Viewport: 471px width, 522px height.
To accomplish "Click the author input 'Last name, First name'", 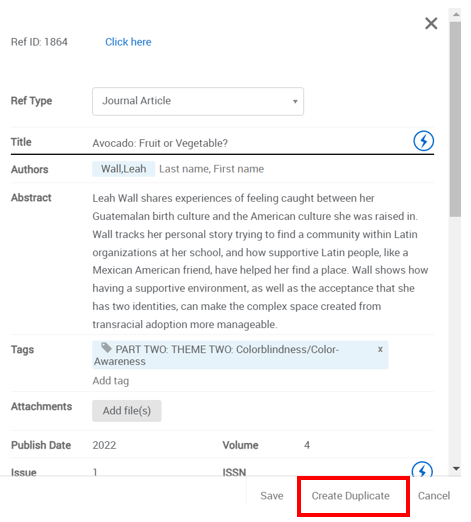I will pos(211,169).
